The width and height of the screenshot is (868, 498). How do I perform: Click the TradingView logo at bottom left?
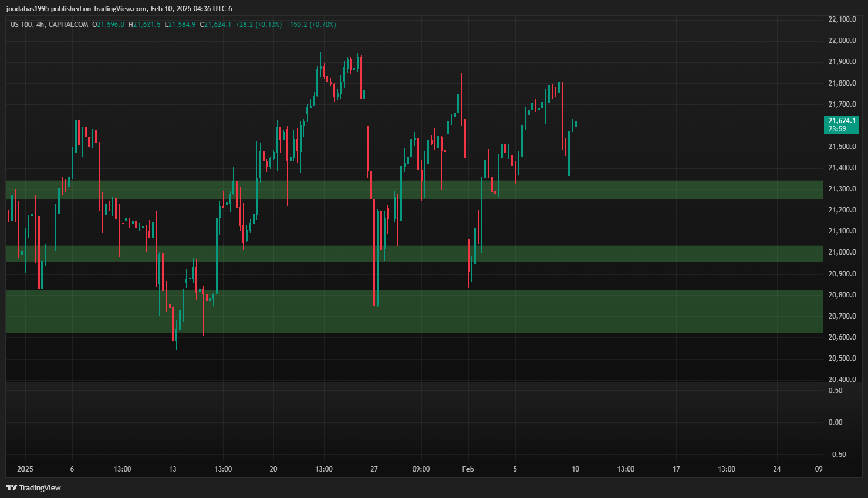click(33, 487)
